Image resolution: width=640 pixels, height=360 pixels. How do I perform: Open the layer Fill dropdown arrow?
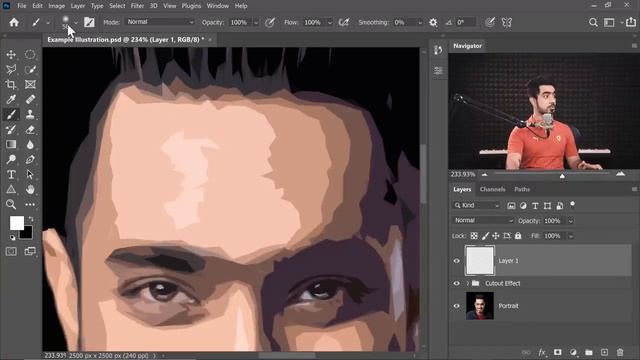(x=571, y=236)
